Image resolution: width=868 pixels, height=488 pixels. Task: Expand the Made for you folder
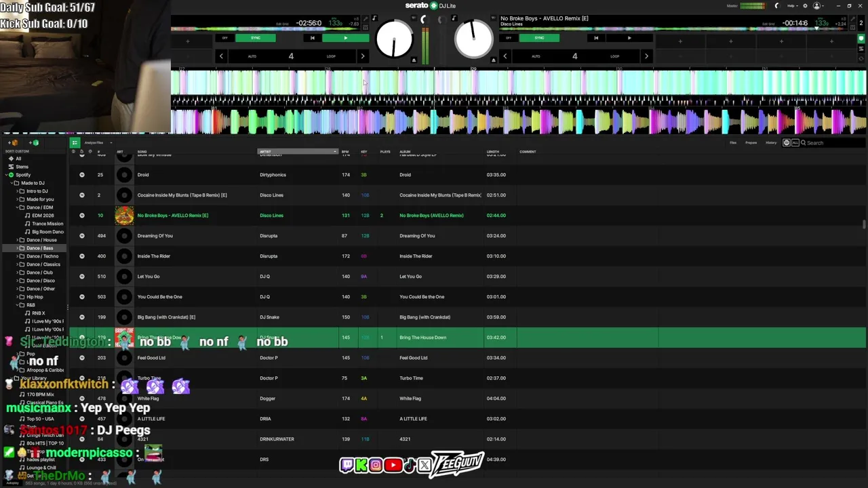pyautogui.click(x=16, y=199)
